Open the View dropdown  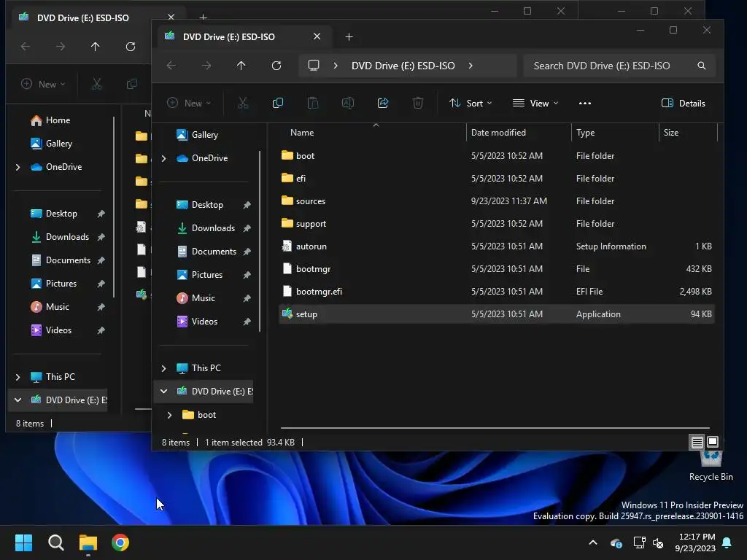coord(535,103)
